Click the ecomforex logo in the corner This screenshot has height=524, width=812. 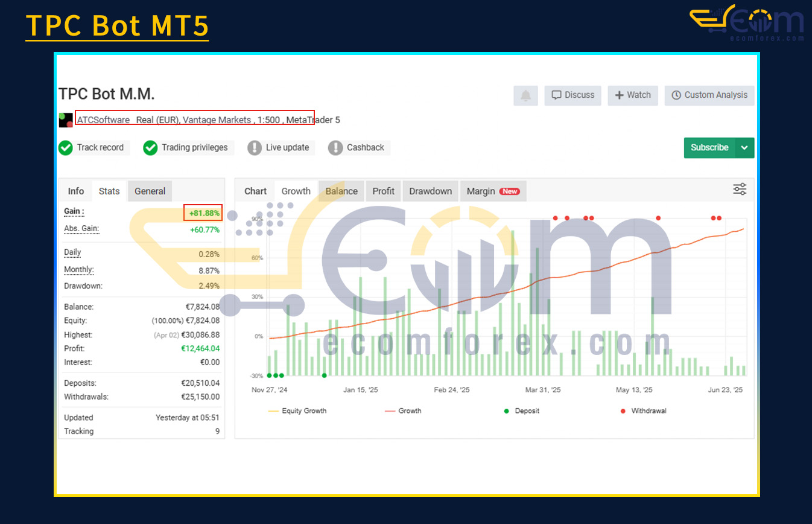pyautogui.click(x=747, y=23)
